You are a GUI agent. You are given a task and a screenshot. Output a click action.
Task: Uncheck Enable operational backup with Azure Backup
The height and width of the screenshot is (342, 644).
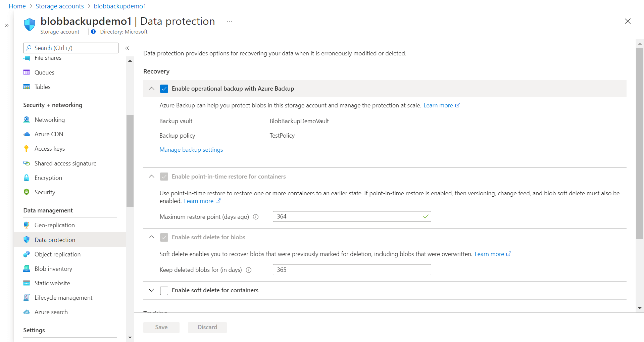[x=164, y=89]
